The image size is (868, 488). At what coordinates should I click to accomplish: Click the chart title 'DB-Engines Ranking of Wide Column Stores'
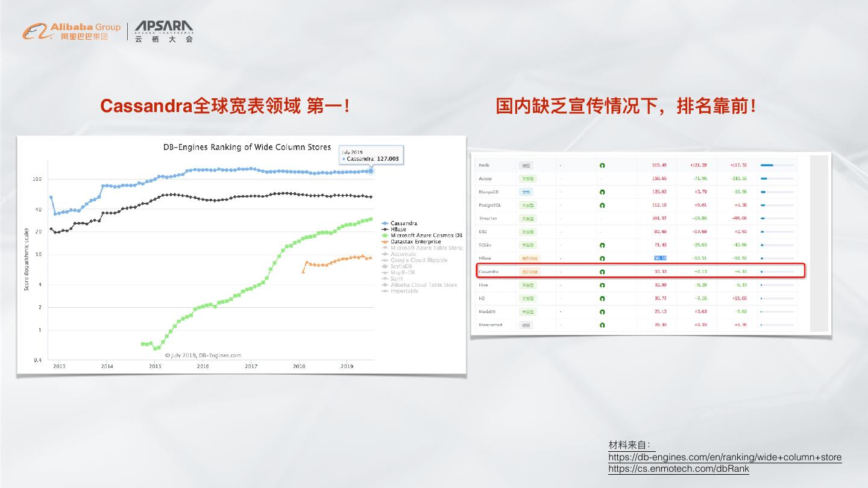pyautogui.click(x=247, y=147)
